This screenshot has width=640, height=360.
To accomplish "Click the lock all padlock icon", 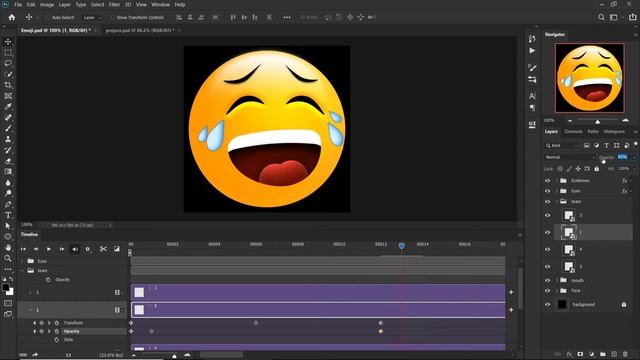I will 597,169.
